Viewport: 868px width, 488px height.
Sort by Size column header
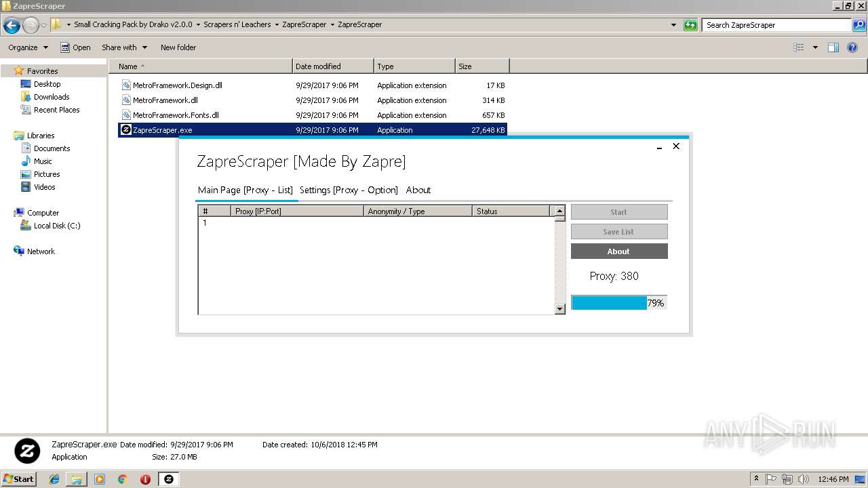point(482,66)
